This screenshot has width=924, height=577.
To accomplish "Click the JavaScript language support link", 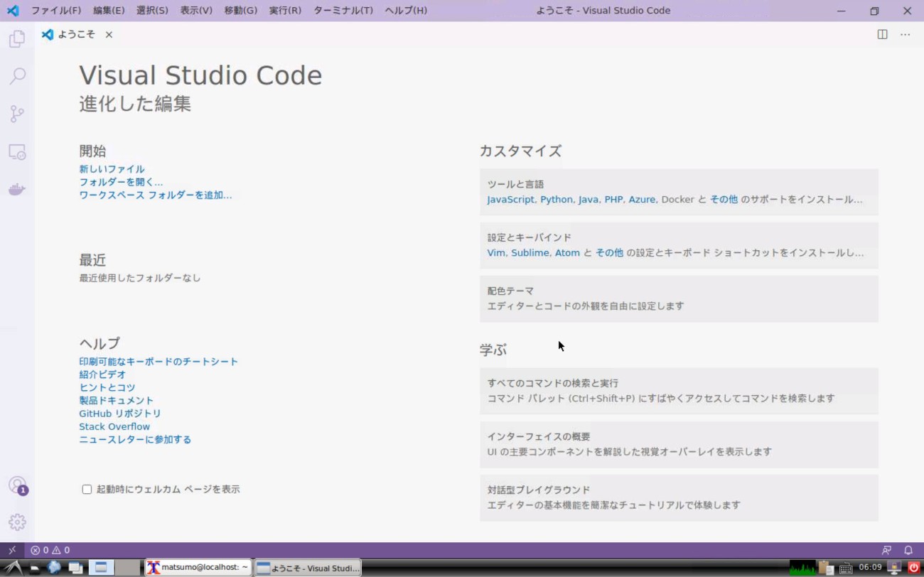I will tap(510, 200).
